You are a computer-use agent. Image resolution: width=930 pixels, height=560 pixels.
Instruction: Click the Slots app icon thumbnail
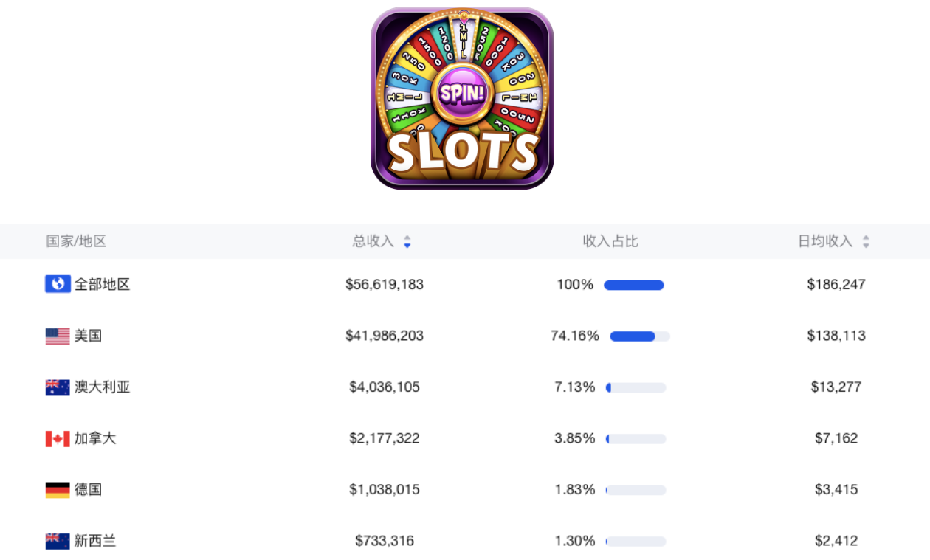pyautogui.click(x=461, y=98)
